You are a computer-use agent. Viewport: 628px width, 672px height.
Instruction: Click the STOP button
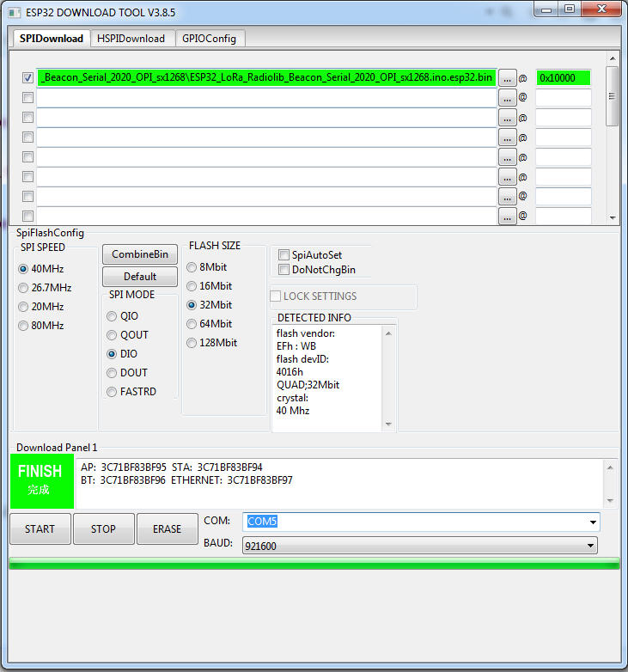coord(103,528)
